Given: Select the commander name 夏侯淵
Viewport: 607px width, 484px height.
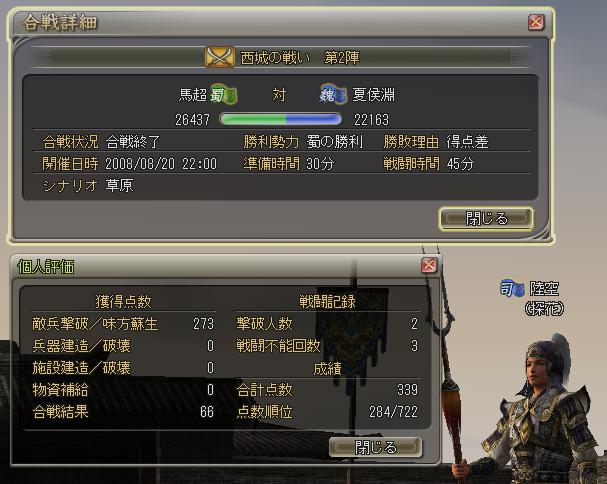Looking at the screenshot, I should [x=373, y=95].
